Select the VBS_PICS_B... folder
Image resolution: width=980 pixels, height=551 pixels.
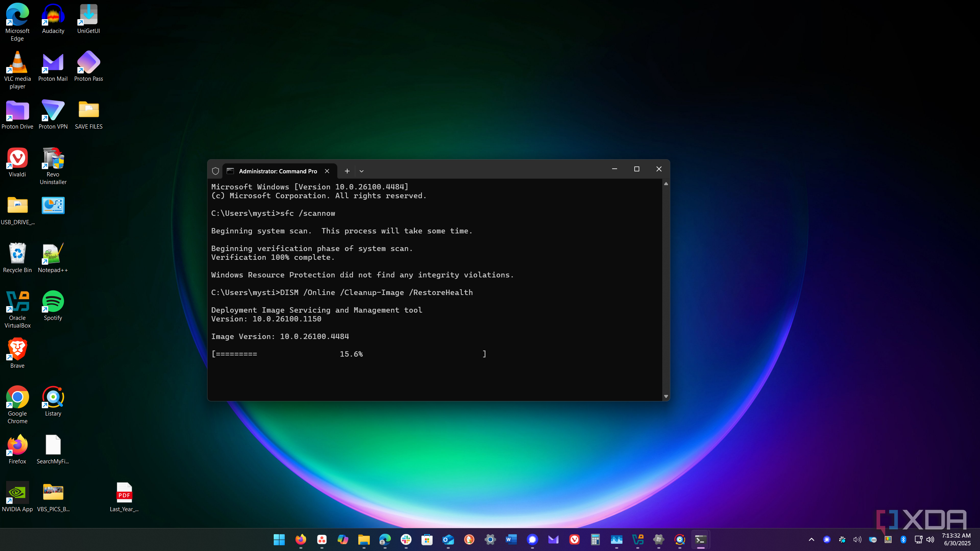[53, 497]
